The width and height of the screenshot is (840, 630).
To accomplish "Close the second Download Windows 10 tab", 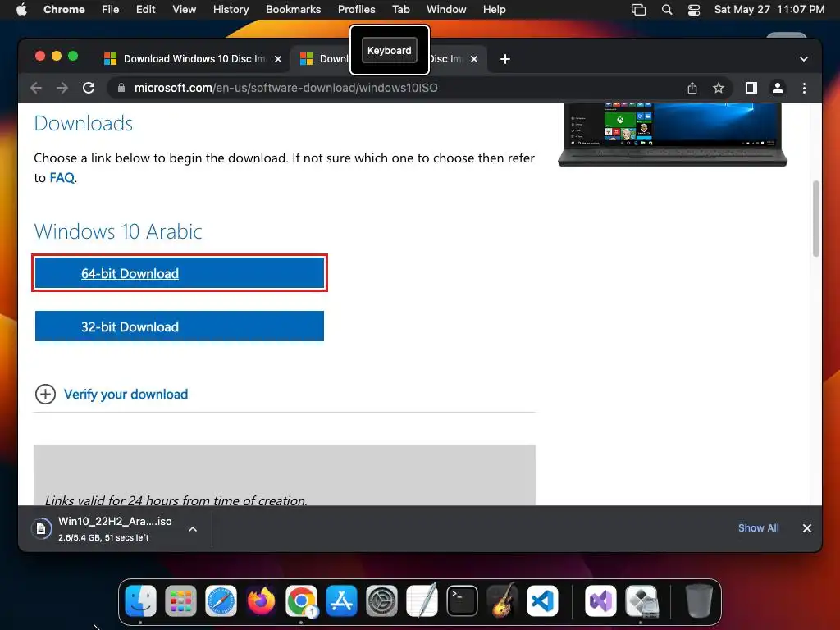I will pyautogui.click(x=474, y=59).
